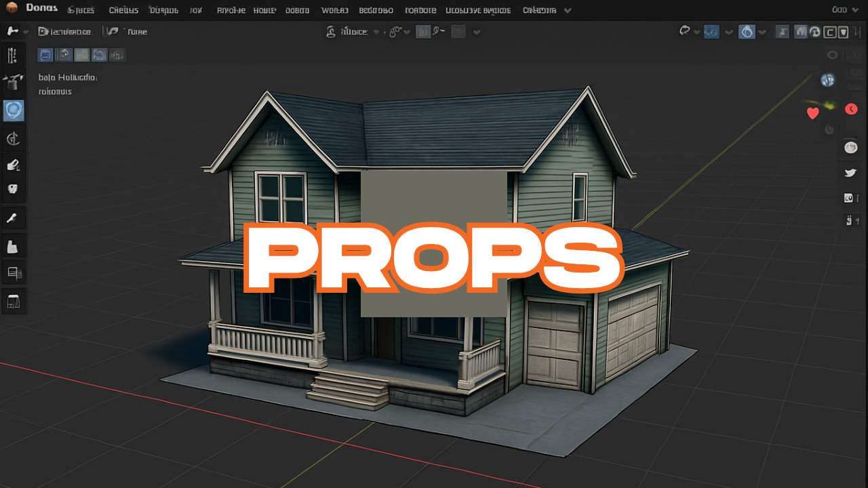Open the editor type dropdown at top left
This screenshot has height=488, width=868.
[16, 32]
